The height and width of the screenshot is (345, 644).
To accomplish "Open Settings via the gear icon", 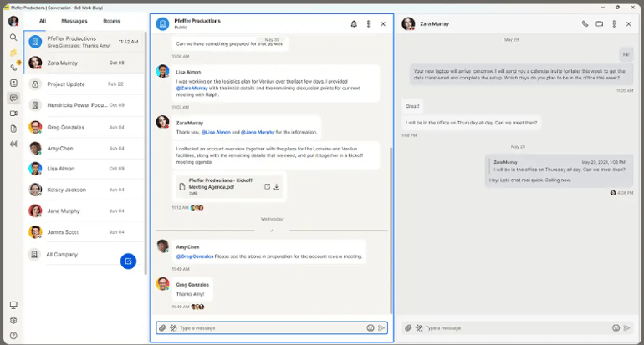I will [x=13, y=321].
